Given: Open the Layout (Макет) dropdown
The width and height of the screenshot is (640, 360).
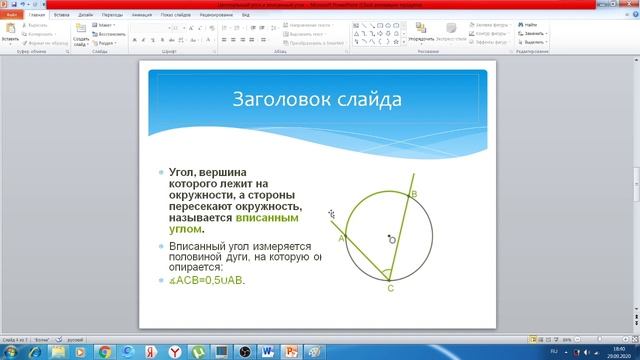Looking at the screenshot, I should click(x=104, y=25).
